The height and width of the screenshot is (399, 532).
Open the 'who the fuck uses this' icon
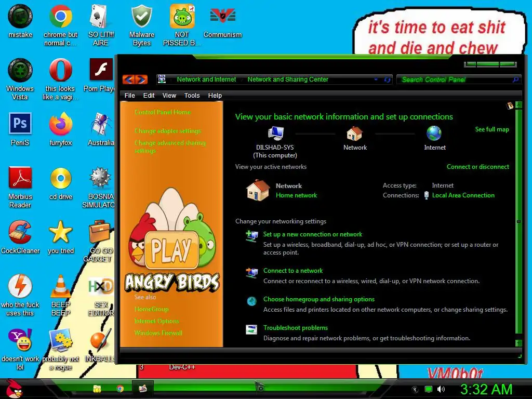point(20,295)
